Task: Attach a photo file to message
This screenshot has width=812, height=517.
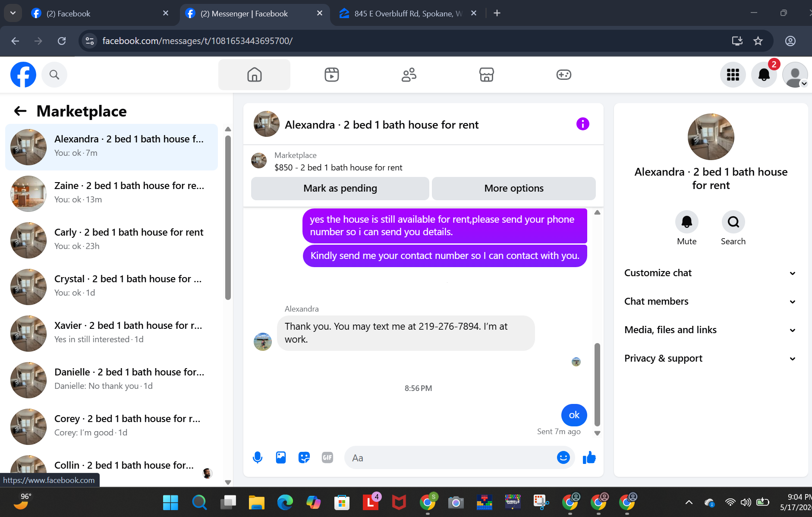Action: click(x=281, y=457)
